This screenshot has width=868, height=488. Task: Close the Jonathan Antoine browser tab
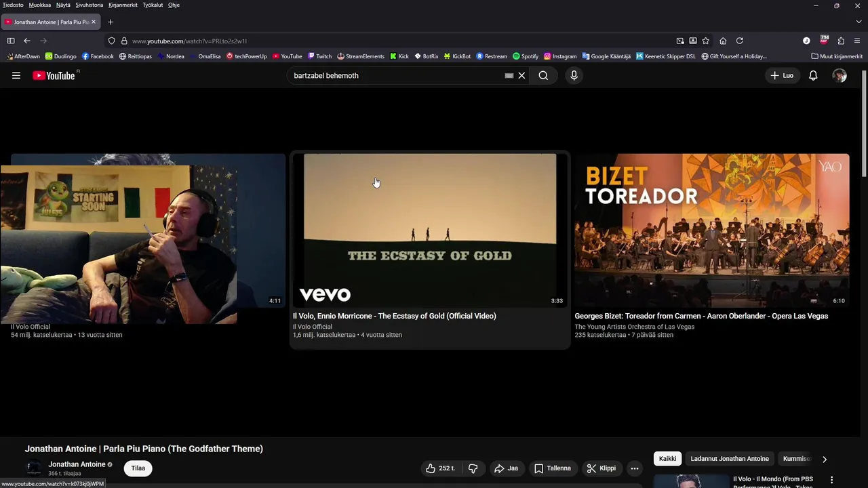coord(94,22)
